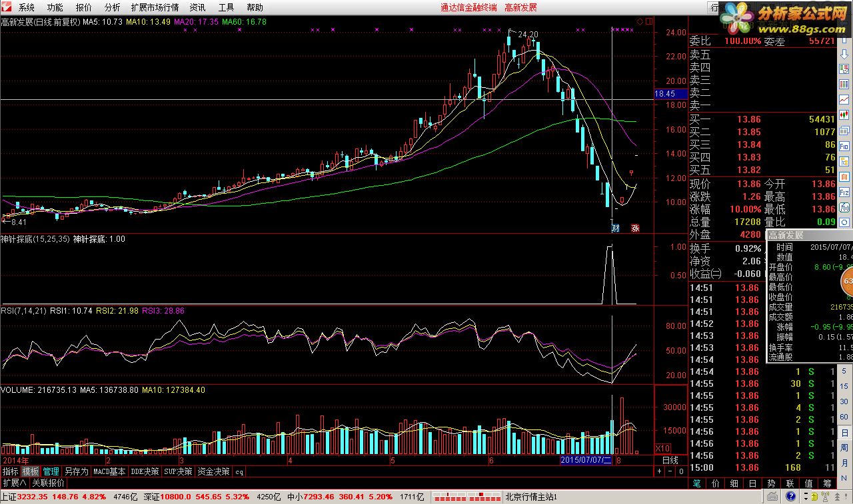Click the red 涨 marker under the chart
The image size is (853, 504).
click(635, 228)
